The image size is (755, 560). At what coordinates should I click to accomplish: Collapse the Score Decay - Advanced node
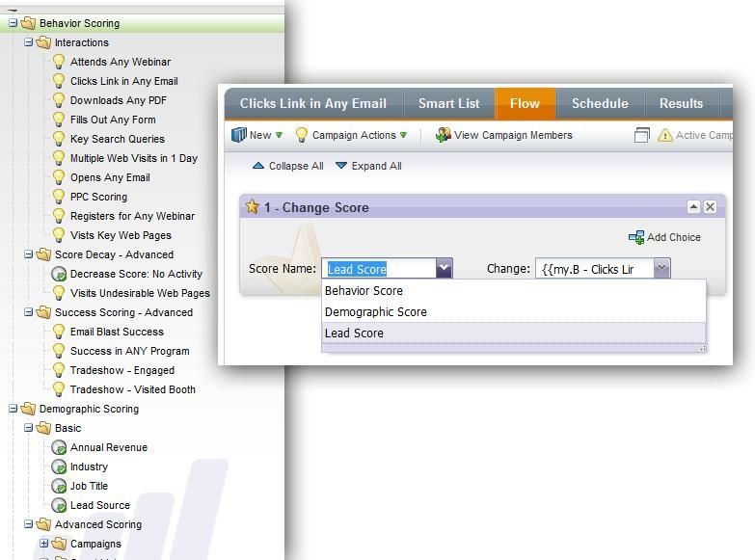pos(28,253)
